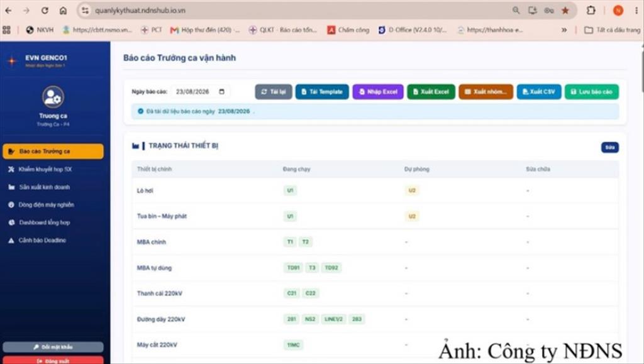Download template via Tải Template button
Screen dimensions: 644x364
pyautogui.click(x=322, y=92)
